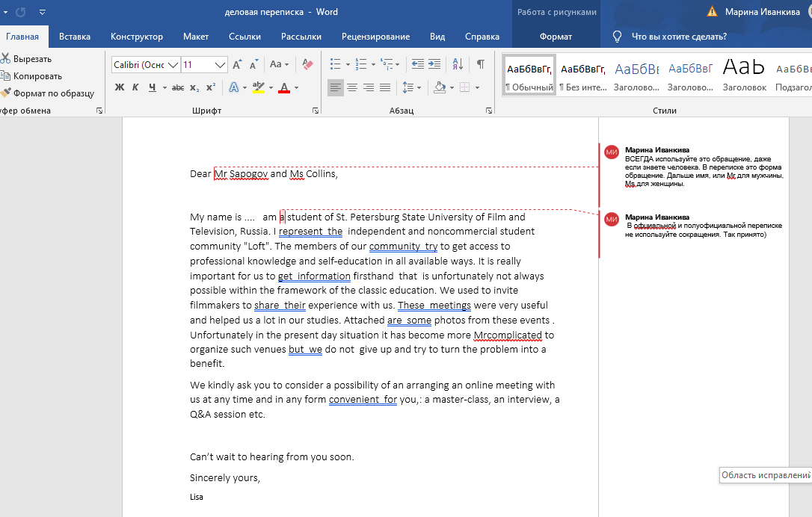Click the 'Что вы хотите сделать?' search box
This screenshot has height=517, width=812.
point(679,37)
